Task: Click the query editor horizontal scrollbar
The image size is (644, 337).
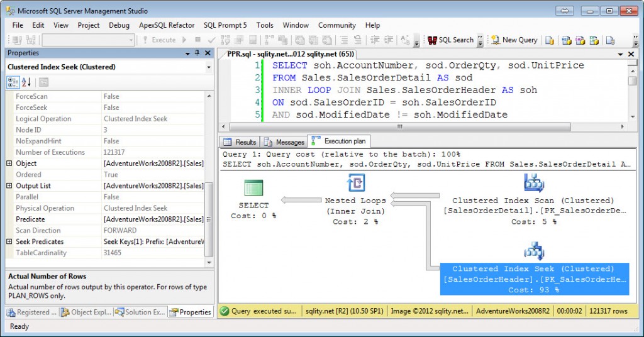Action: [x=396, y=126]
